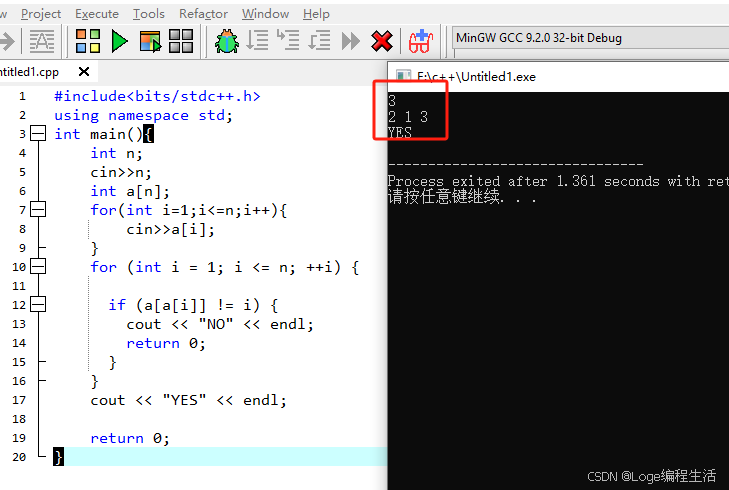Image resolution: width=729 pixels, height=490 pixels.
Task: Open the MinGW GCC compiler set dropdown
Action: (590, 38)
